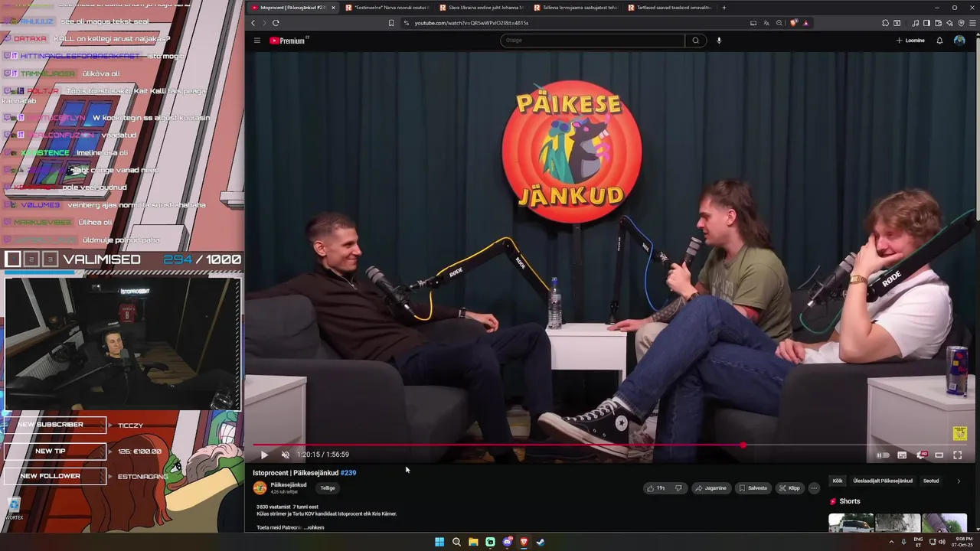Click zoom magnifier icon in address bar
Image resolution: width=980 pixels, height=551 pixels.
pos(779,23)
